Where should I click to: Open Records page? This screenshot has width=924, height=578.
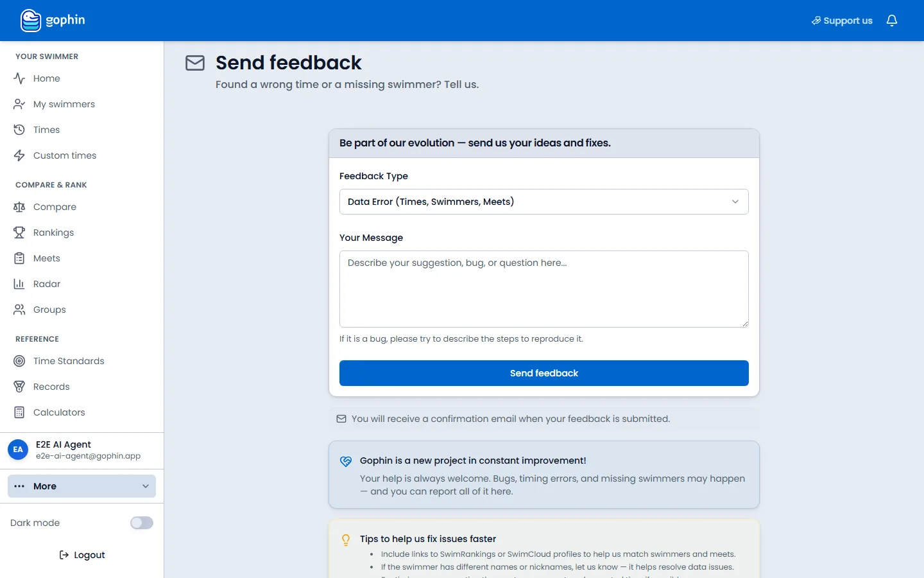tap(81, 387)
